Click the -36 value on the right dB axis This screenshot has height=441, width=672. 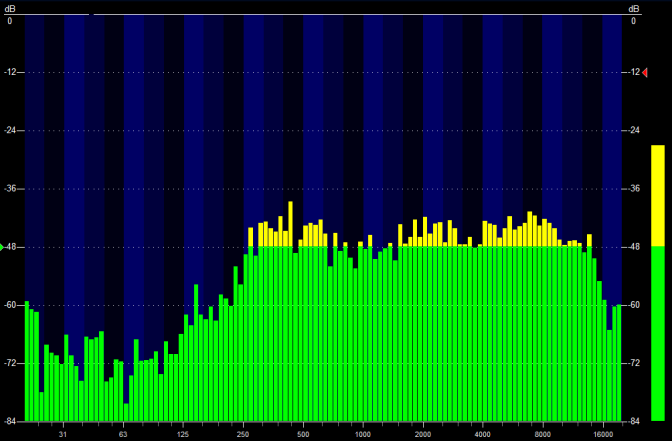(x=634, y=189)
